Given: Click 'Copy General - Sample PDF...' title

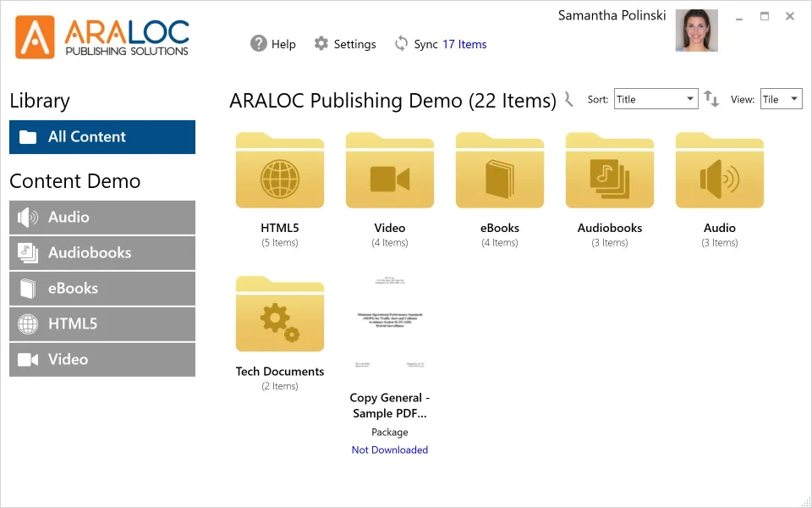Looking at the screenshot, I should click(x=389, y=406).
